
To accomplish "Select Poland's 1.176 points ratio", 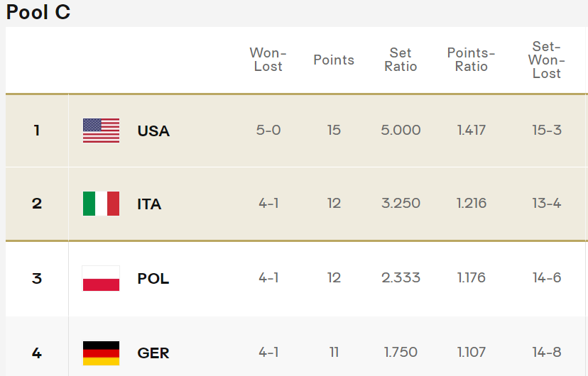I will [472, 277].
